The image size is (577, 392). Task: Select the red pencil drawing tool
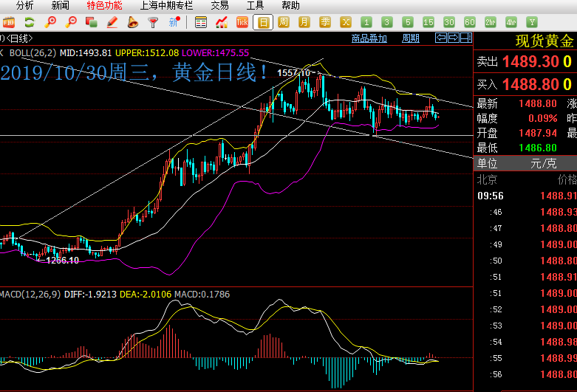click(112, 22)
